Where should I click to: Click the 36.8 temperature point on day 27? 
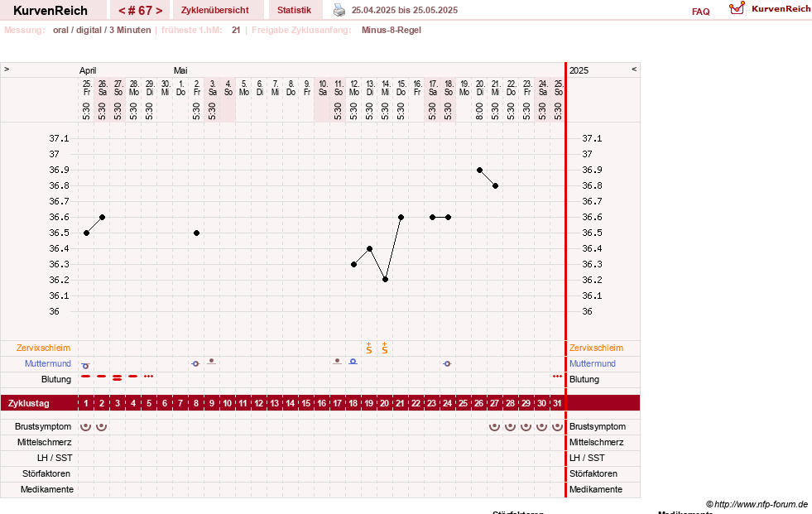[x=495, y=186]
